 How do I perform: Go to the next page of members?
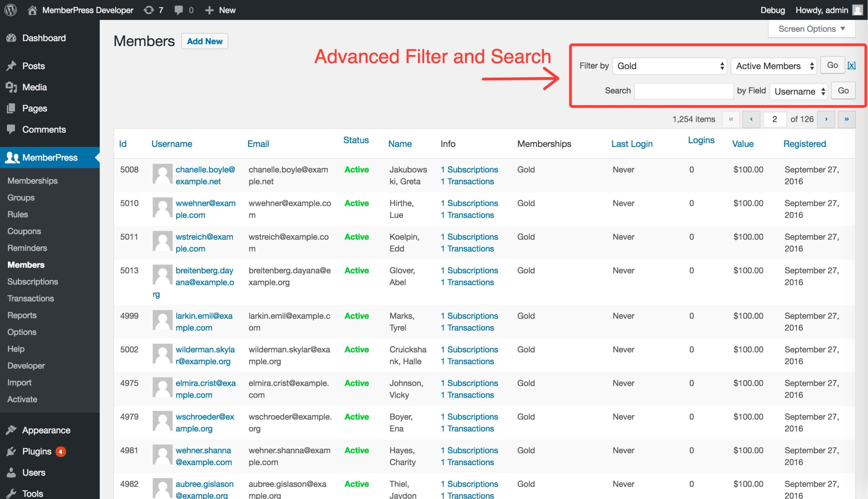click(x=826, y=119)
